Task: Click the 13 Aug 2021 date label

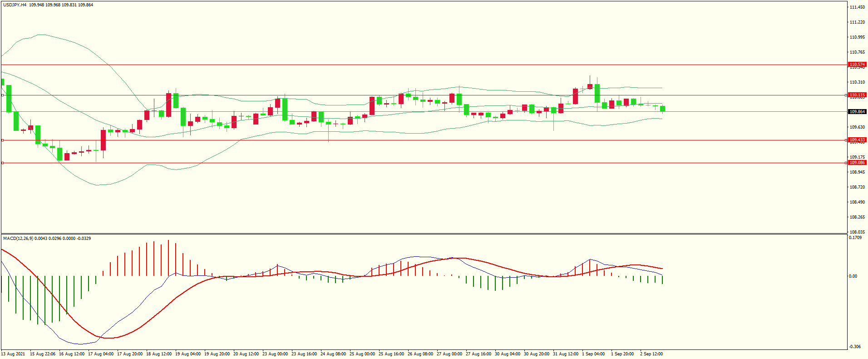Action: [13, 354]
